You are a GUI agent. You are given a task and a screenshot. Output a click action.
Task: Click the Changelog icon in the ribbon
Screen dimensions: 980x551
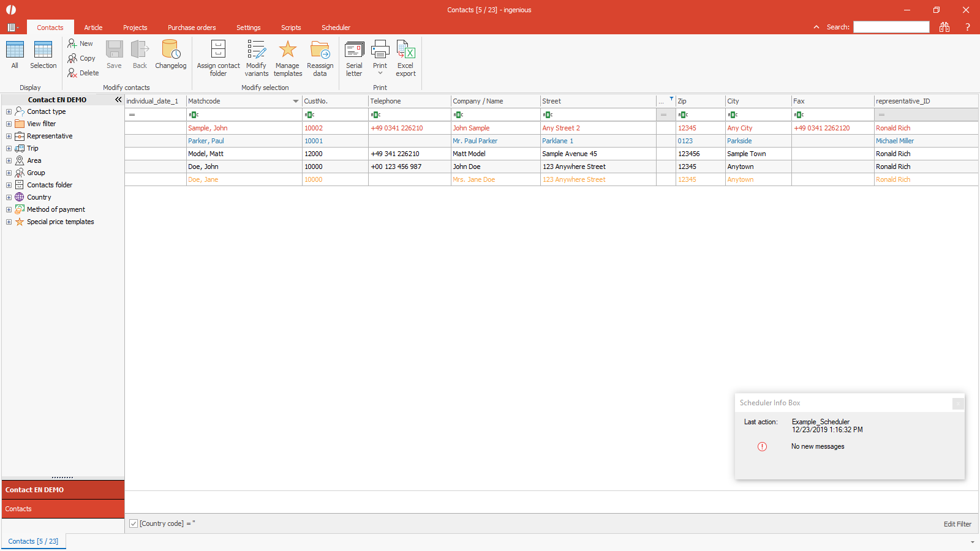point(170,50)
